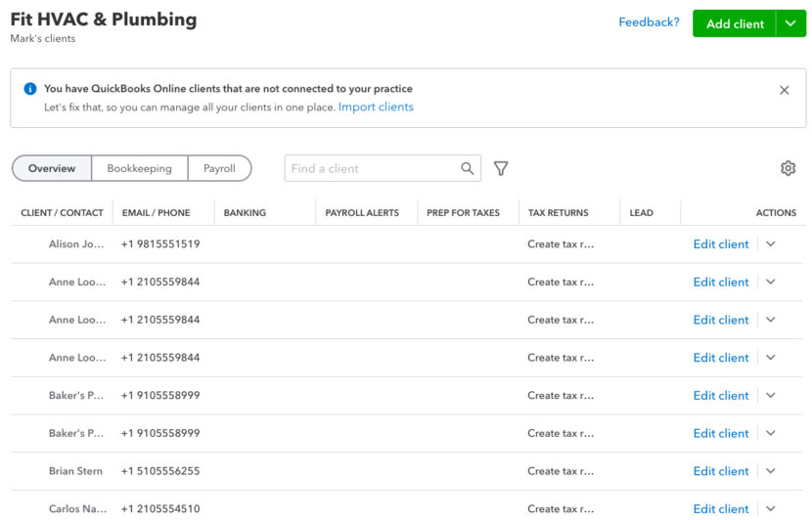
Task: Click Edit client for Alison Jo...
Action: pyautogui.click(x=721, y=244)
